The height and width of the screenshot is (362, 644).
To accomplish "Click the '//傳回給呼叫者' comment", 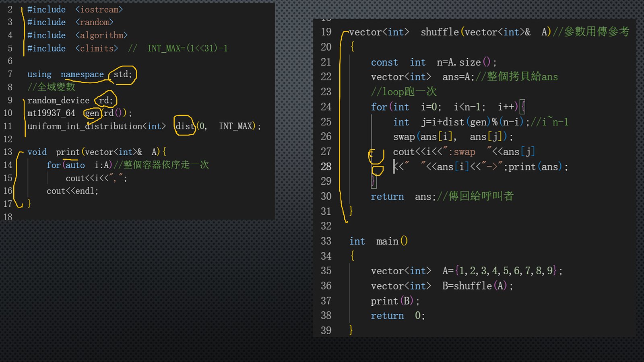I will pos(475,196).
